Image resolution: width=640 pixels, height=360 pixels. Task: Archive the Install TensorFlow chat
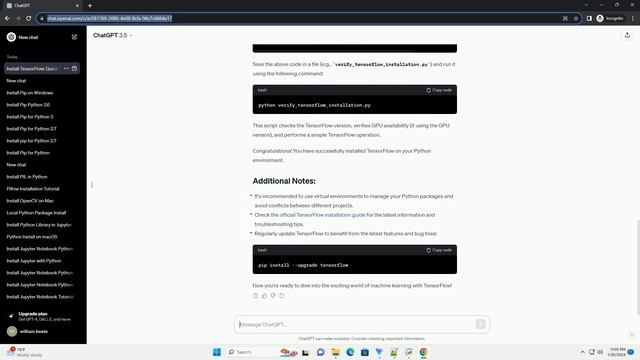click(x=74, y=69)
